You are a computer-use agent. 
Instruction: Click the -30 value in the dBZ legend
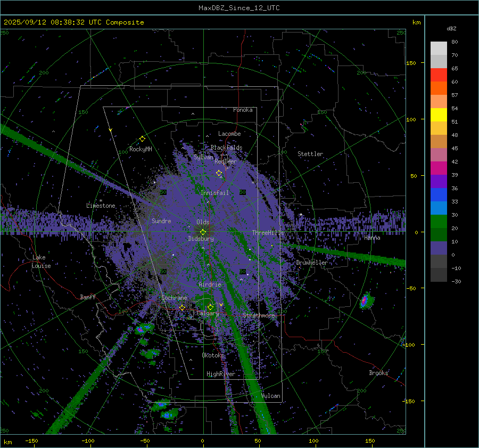[456, 281]
